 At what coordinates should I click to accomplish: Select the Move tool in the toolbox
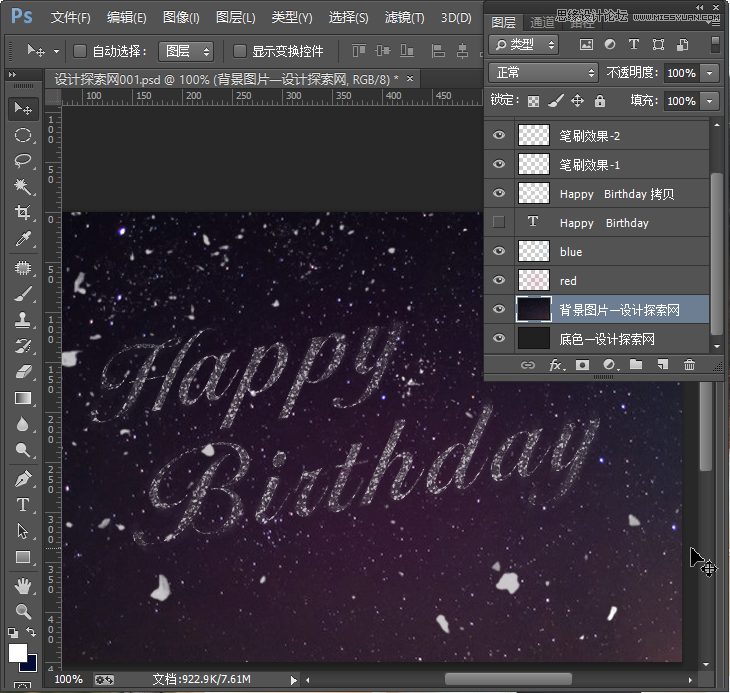pyautogui.click(x=22, y=109)
